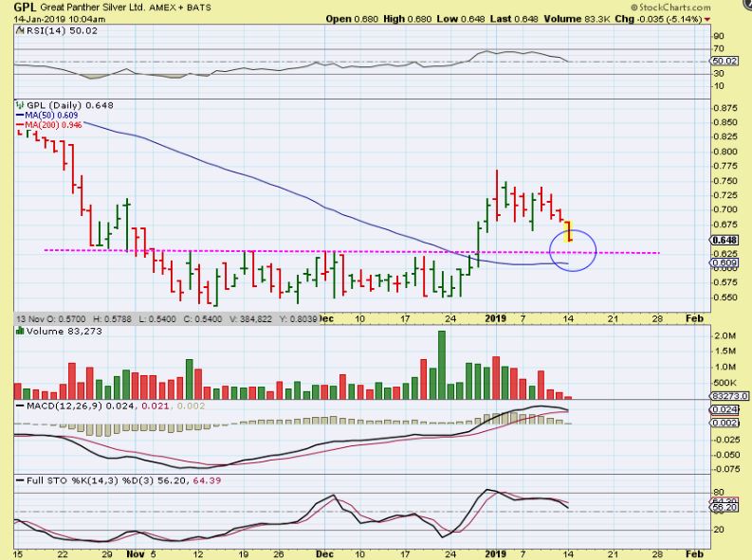Click the black line marker before MACD(12,26,9)
The image size is (752, 560).
coord(20,406)
